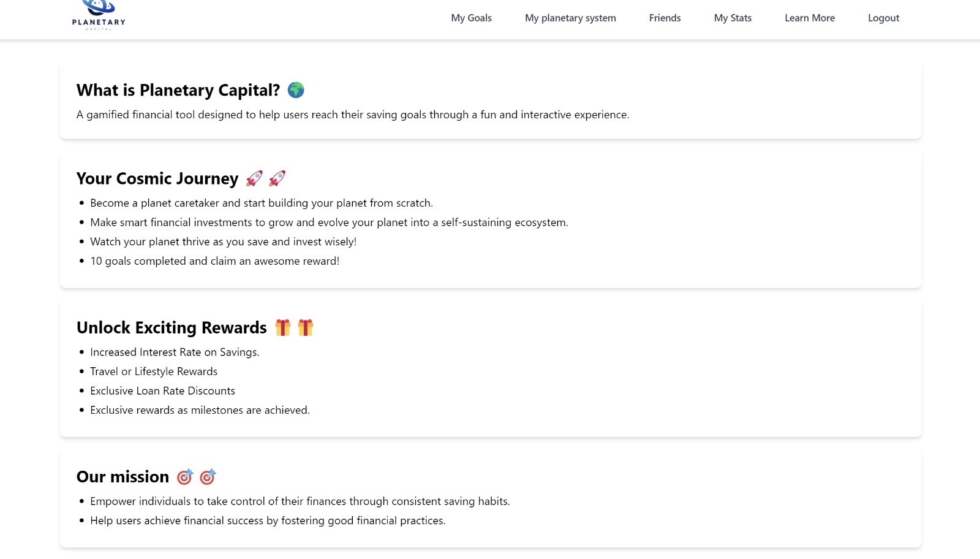
Task: Click the Logout link
Action: (x=883, y=18)
